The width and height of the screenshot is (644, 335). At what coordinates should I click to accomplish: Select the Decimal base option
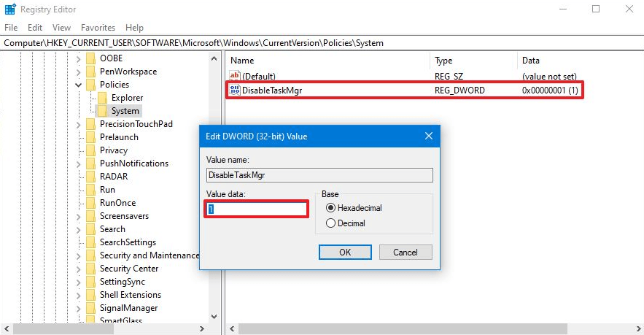(330, 223)
